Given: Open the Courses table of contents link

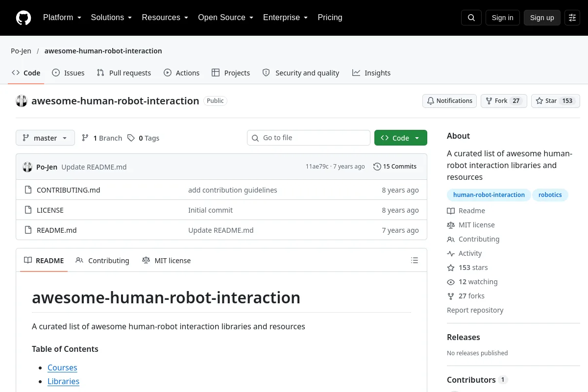Looking at the screenshot, I should tap(62, 367).
